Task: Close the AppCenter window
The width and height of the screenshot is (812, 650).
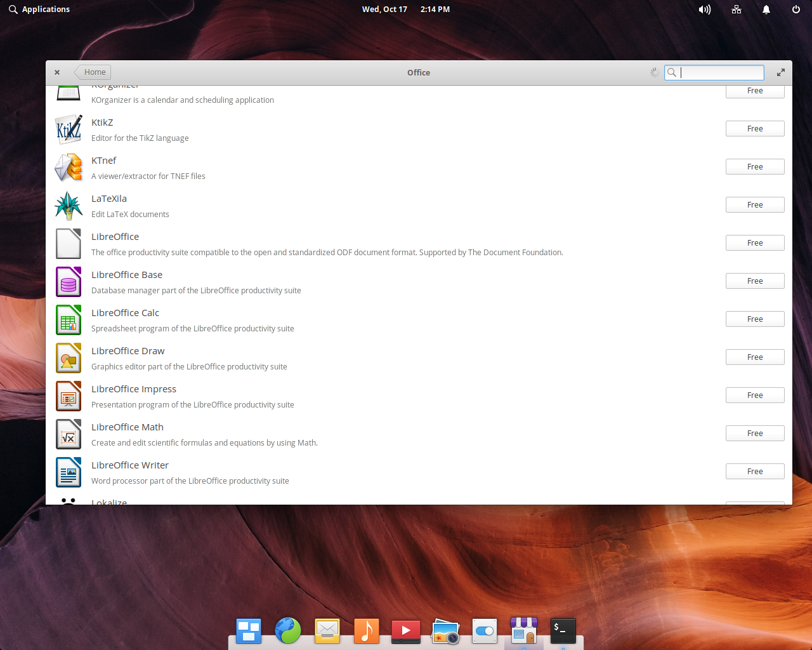Action: 57,72
